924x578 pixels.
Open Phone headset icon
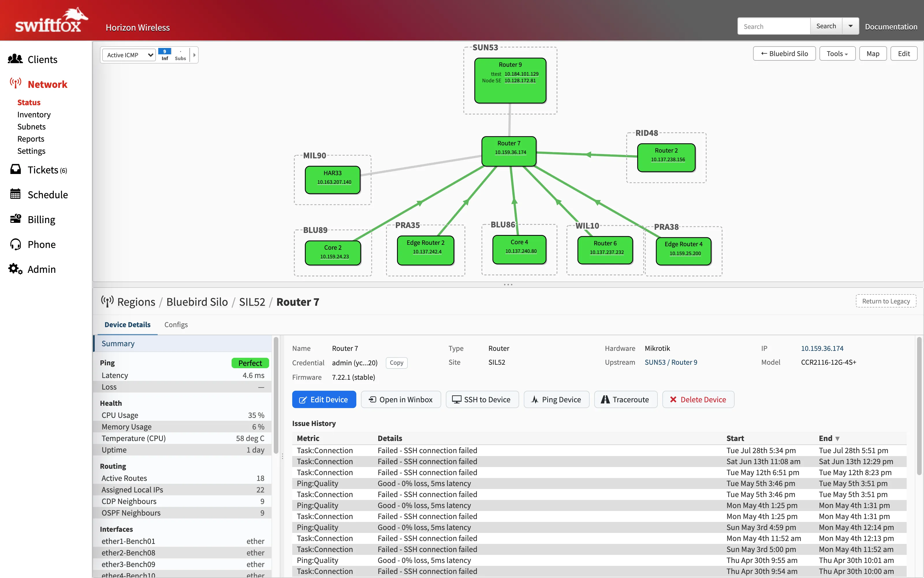[x=15, y=244]
